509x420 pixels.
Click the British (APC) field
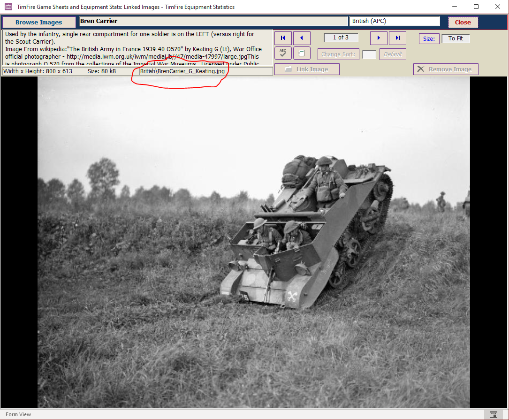[395, 21]
